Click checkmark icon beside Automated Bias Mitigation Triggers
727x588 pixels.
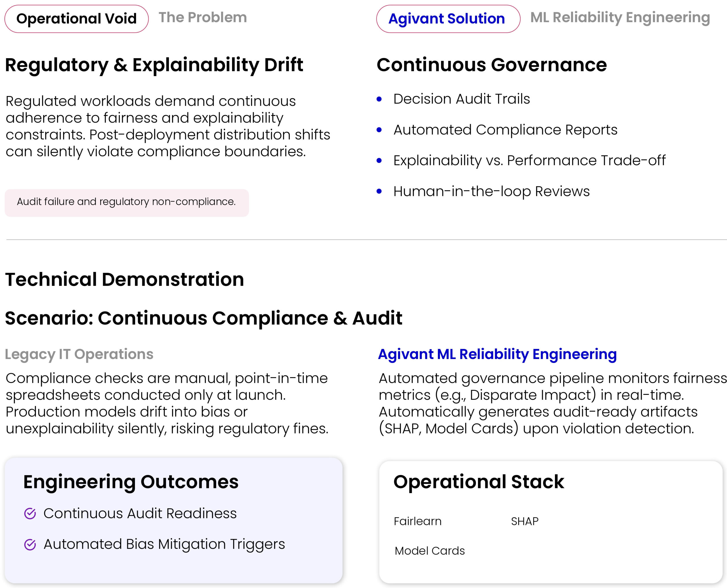[30, 545]
